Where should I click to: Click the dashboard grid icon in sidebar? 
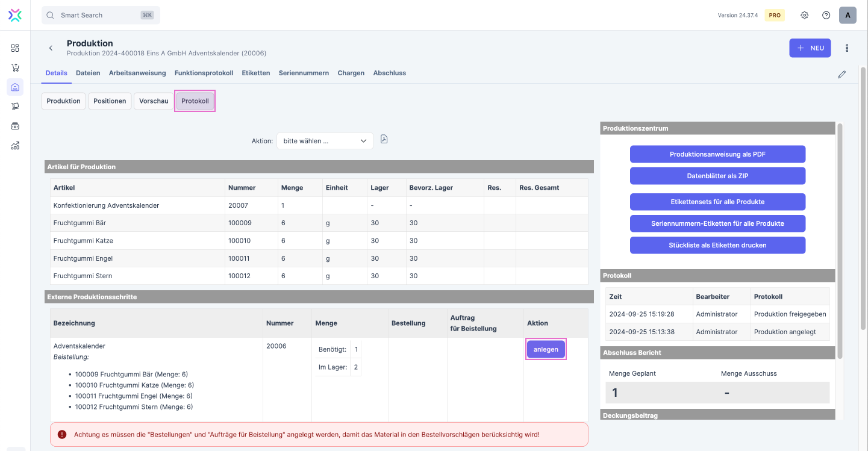[x=15, y=48]
